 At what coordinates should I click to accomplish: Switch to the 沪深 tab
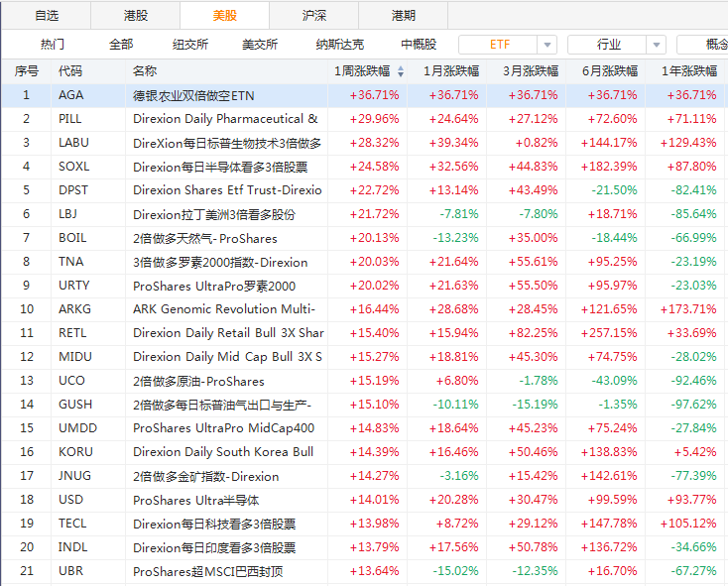click(x=313, y=15)
